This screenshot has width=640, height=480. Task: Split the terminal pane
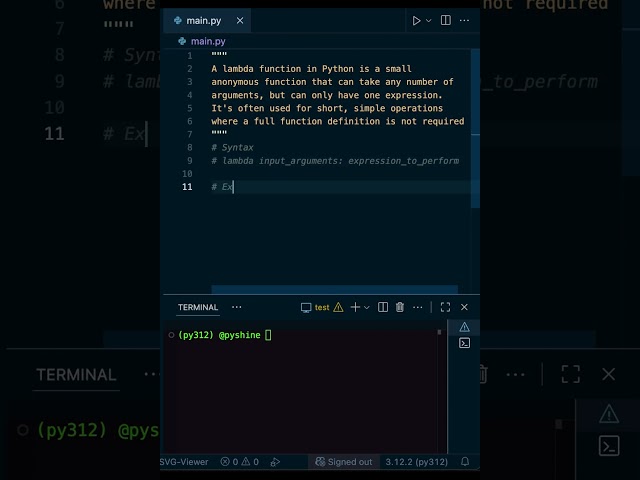tap(383, 307)
